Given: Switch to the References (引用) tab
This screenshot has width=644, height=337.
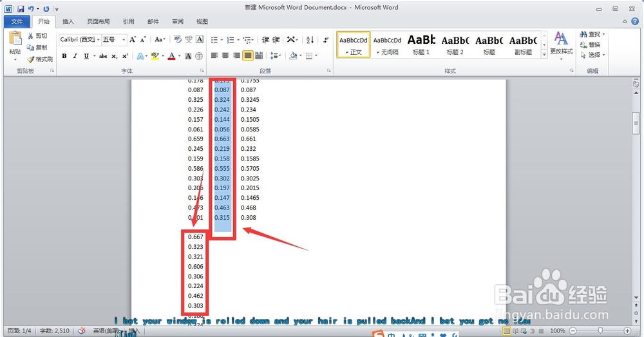Looking at the screenshot, I should pyautogui.click(x=129, y=21).
